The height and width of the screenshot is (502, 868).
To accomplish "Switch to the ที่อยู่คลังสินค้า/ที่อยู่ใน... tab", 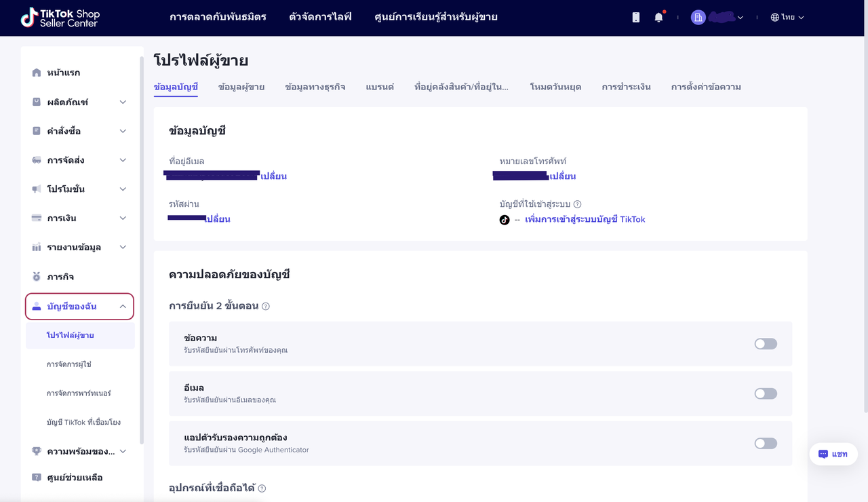I will click(462, 87).
